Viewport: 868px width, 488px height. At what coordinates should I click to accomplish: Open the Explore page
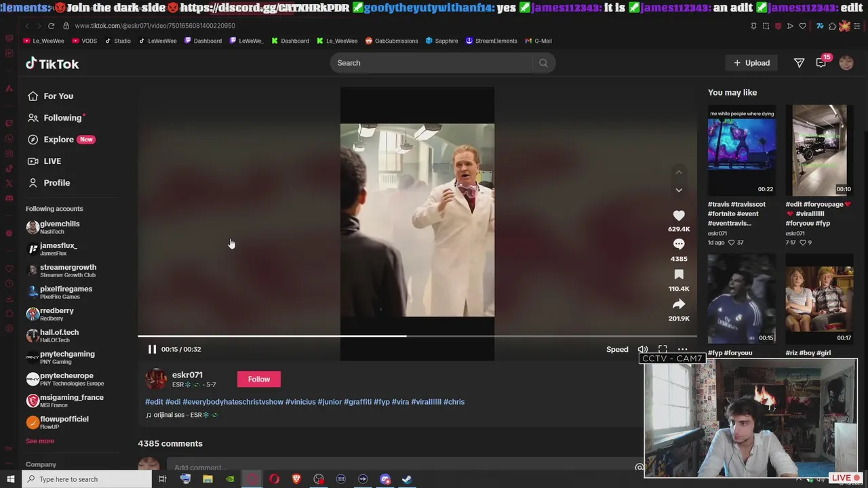(x=61, y=140)
